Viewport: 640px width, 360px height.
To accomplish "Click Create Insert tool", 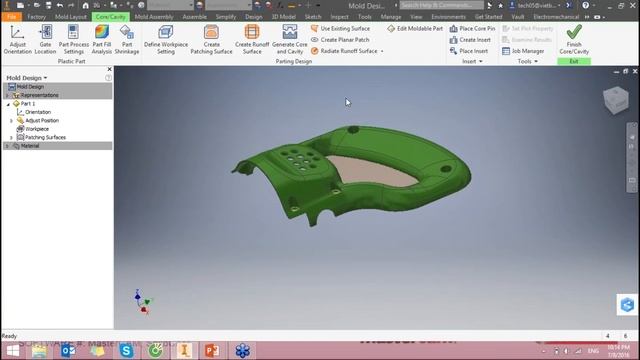I will (470, 40).
